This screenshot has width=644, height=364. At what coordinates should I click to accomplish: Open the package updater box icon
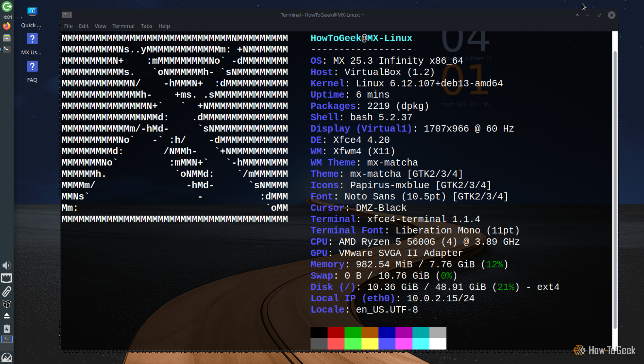7,304
